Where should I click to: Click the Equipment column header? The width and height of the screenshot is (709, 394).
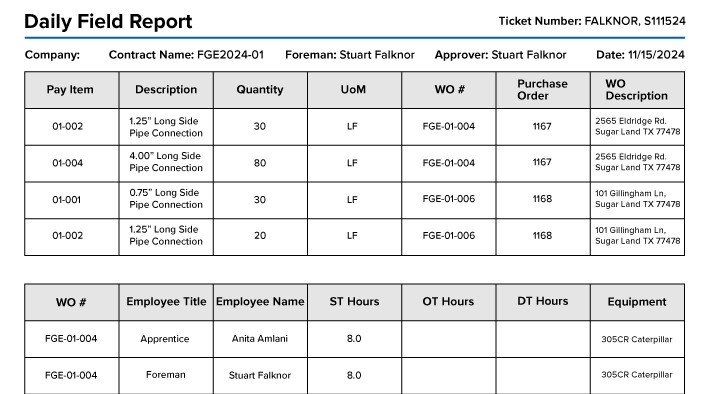coord(637,302)
